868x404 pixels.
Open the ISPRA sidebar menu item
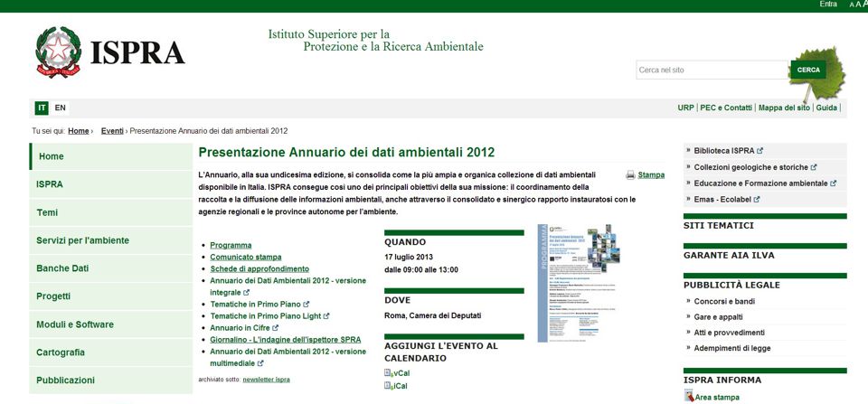tap(110, 184)
